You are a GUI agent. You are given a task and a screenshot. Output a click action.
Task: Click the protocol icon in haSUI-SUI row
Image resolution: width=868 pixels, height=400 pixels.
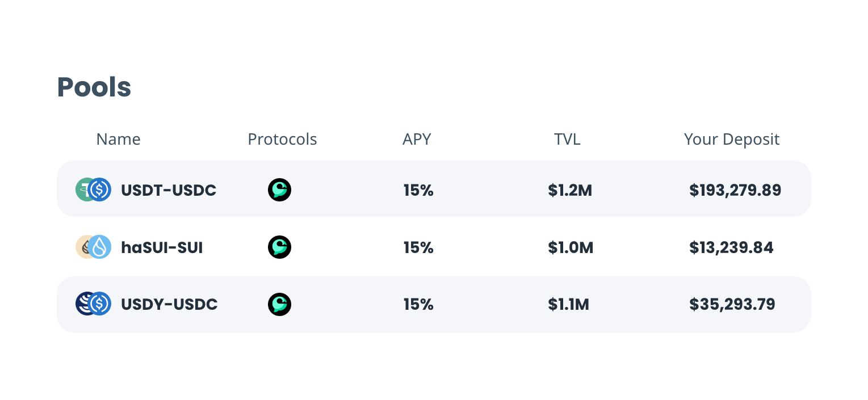279,247
